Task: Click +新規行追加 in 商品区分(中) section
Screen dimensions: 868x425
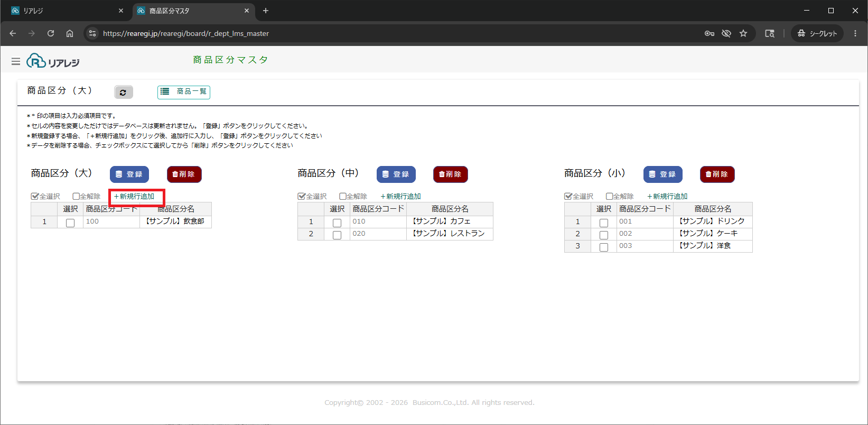Action: point(401,196)
